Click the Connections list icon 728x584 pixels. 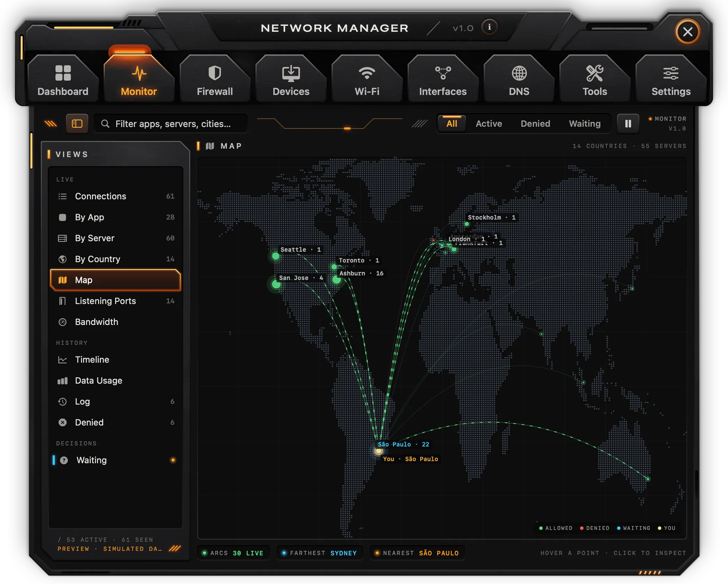click(x=62, y=197)
